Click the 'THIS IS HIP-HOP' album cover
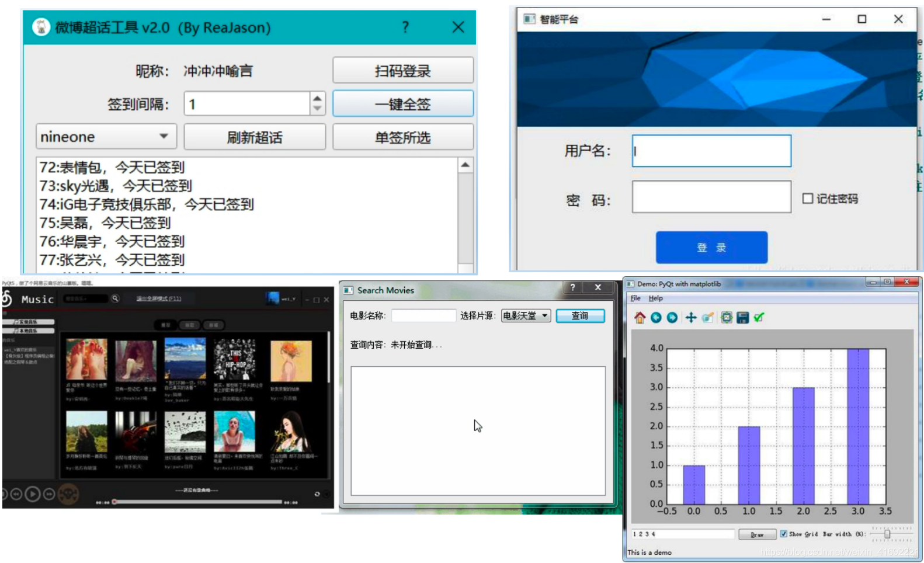924x563 pixels. [234, 359]
